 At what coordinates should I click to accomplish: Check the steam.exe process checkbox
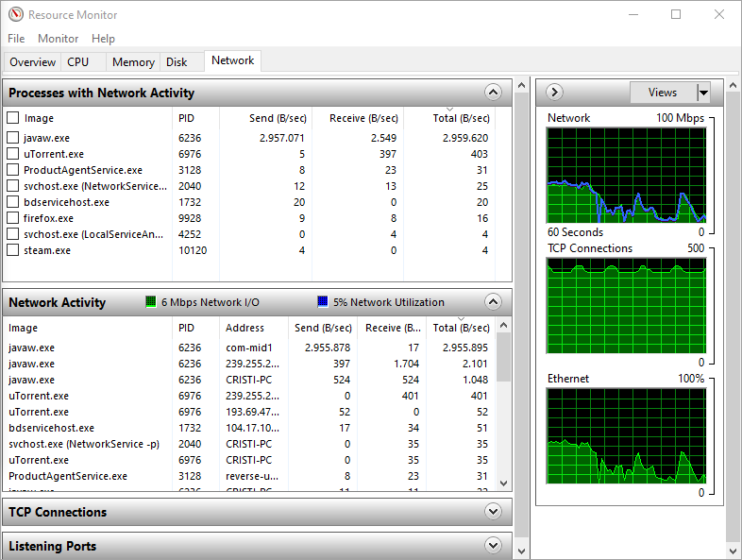[x=13, y=250]
